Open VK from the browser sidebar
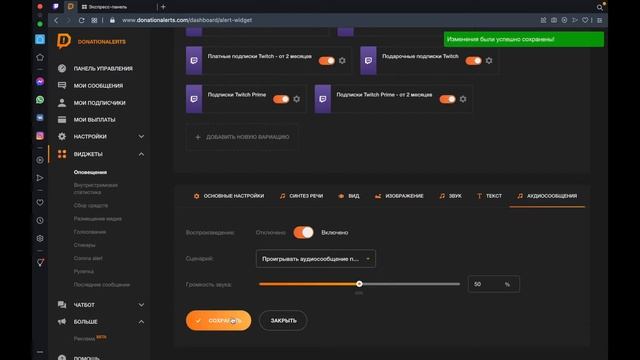Screen dimensions: 640x360 pyautogui.click(x=40, y=118)
